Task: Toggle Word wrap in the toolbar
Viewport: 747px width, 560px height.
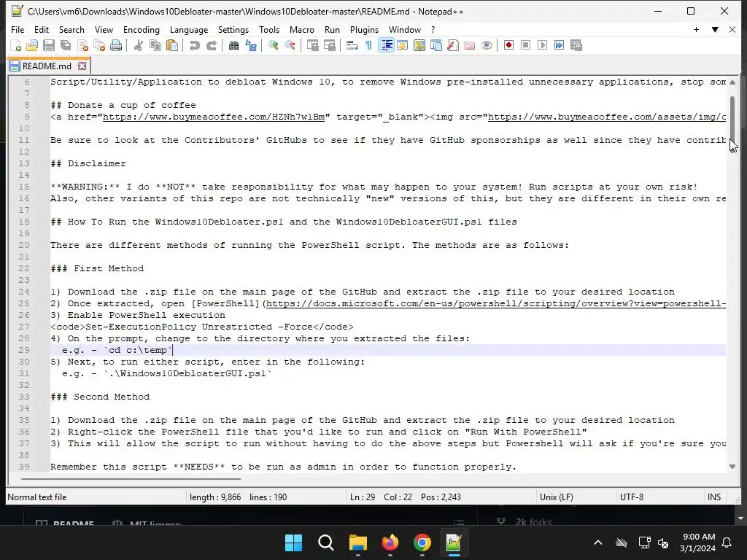Action: point(352,45)
